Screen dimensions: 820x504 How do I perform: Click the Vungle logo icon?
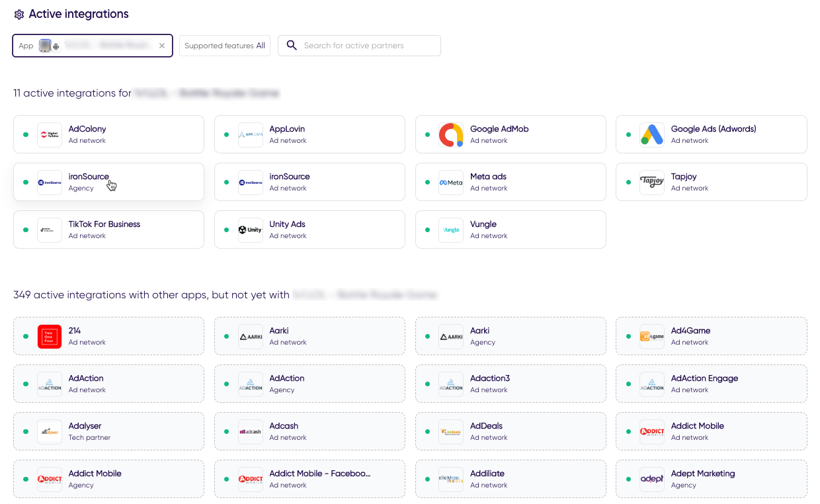point(451,230)
